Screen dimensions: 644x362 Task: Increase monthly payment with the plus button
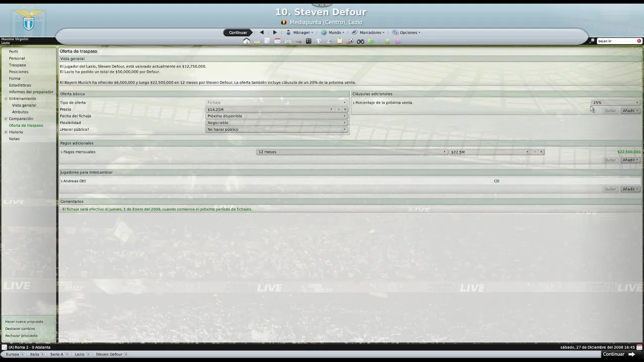tap(541, 152)
